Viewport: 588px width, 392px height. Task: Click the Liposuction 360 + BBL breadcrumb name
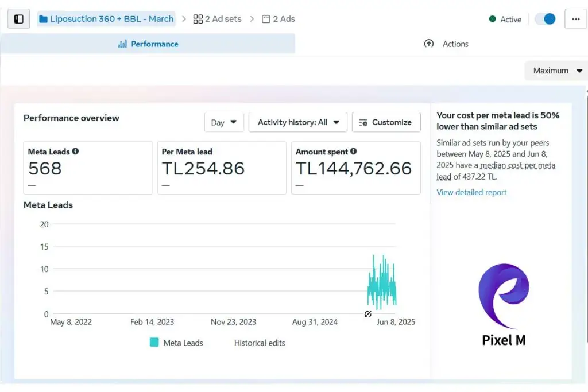(x=111, y=18)
